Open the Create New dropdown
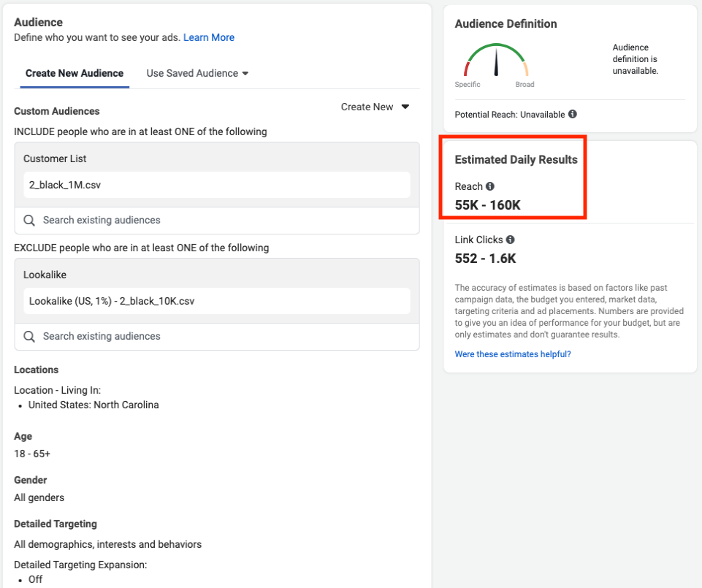The image size is (702, 588). coord(375,107)
